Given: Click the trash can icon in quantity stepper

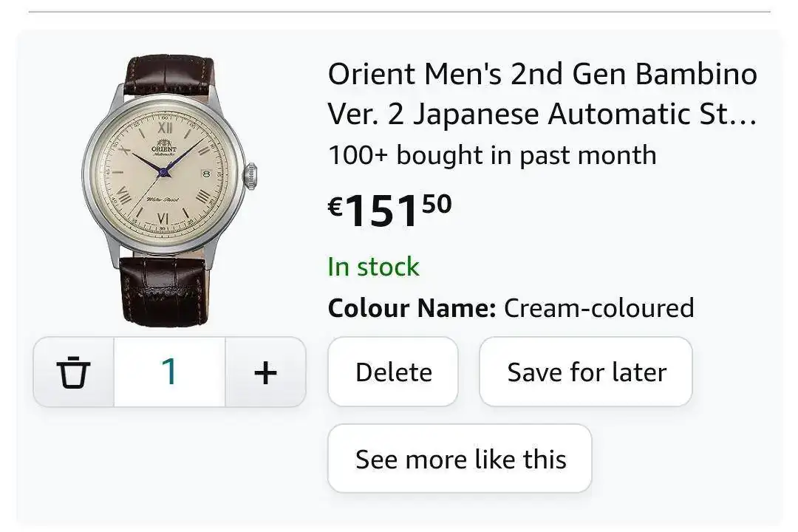Looking at the screenshot, I should point(73,372).
